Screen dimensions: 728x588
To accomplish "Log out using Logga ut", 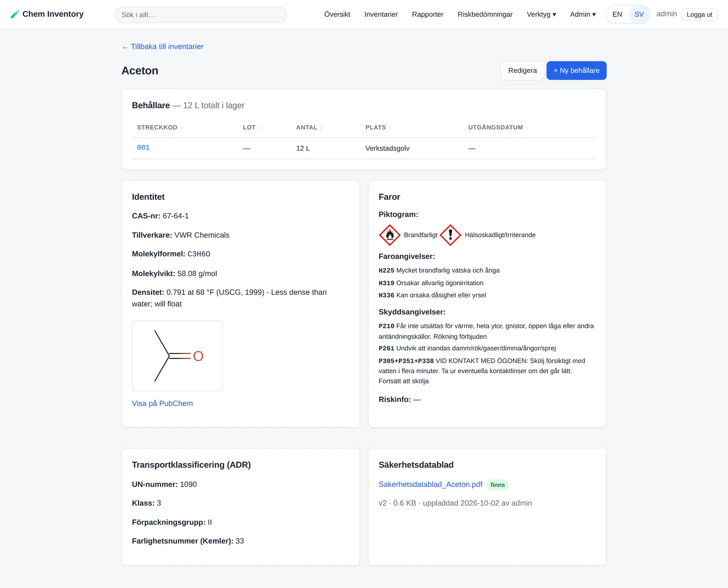I will tap(699, 15).
